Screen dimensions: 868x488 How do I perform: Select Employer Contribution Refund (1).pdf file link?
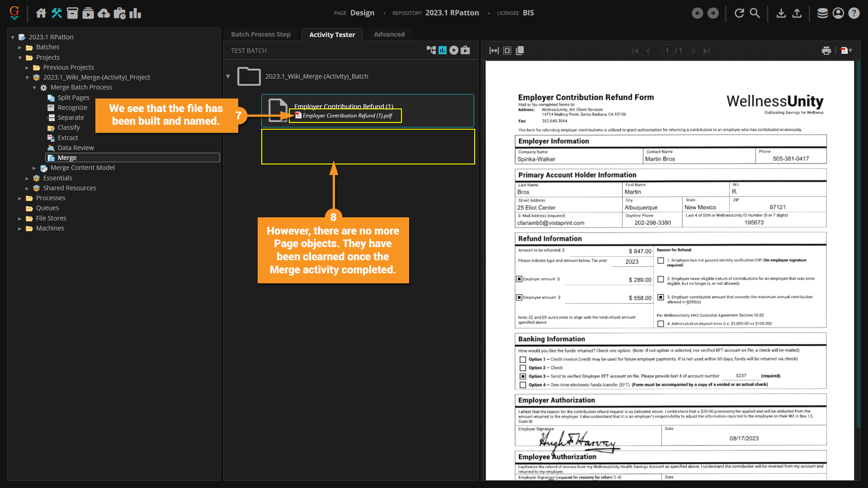click(x=347, y=116)
